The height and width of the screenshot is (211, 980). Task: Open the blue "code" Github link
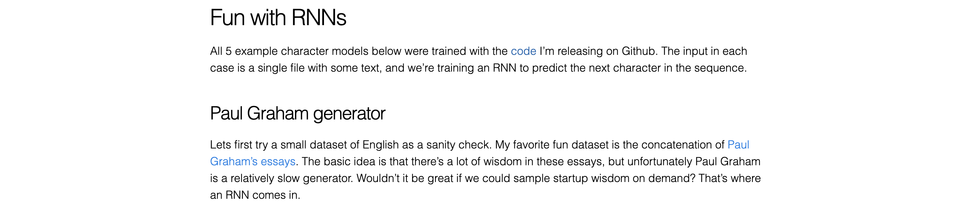pos(523,51)
